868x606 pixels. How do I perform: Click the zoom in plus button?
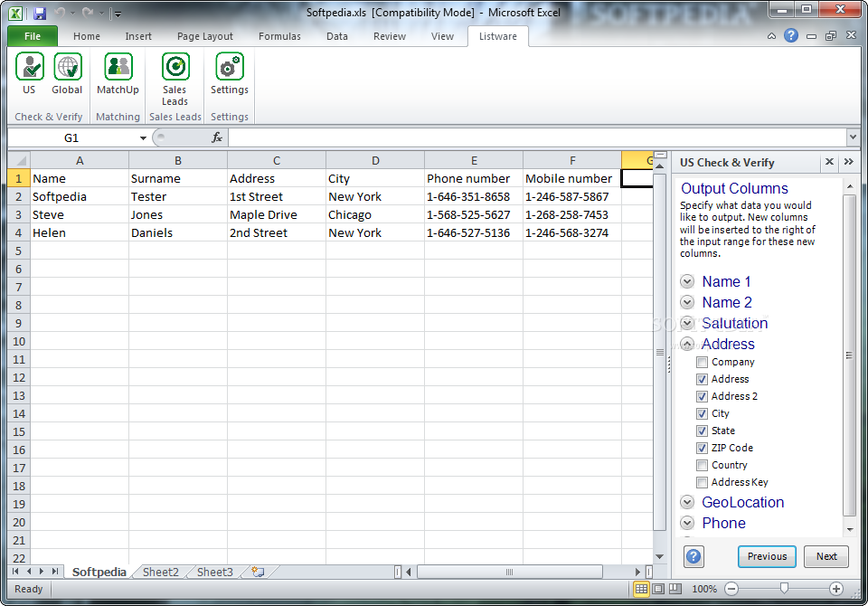[835, 589]
